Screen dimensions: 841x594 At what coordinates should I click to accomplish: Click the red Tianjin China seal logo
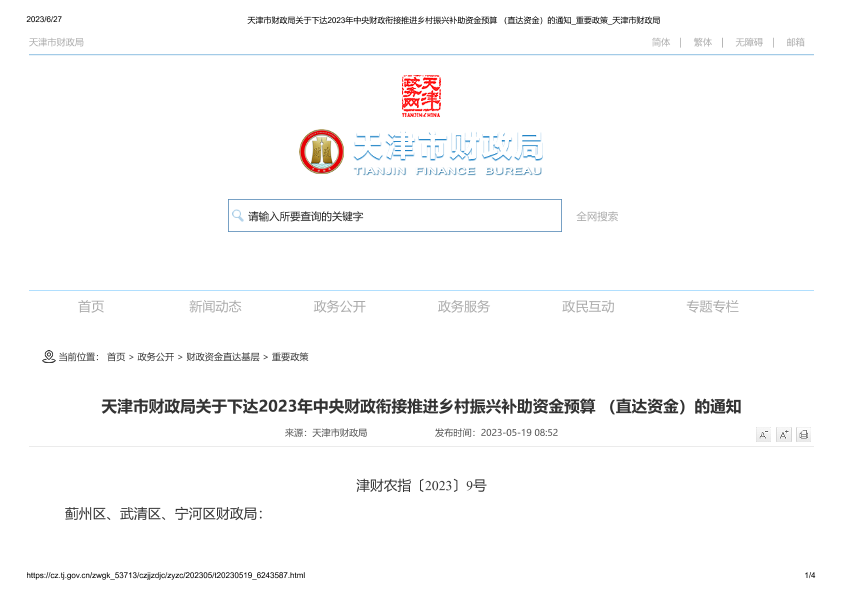(x=421, y=95)
